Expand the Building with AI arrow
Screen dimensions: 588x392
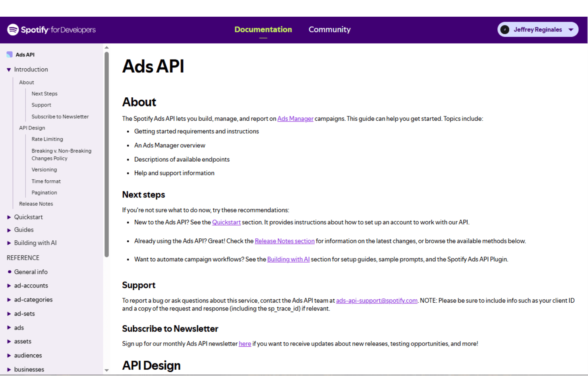coord(9,243)
